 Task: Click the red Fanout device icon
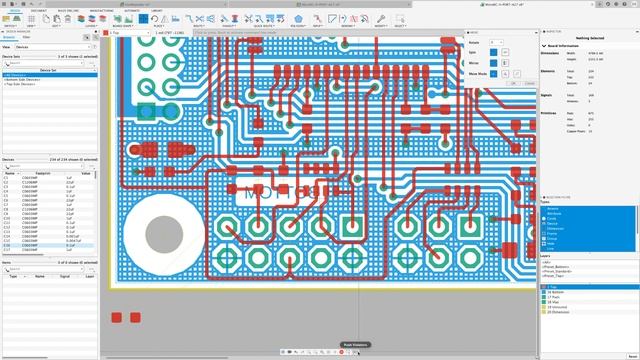pyautogui.click(x=235, y=19)
